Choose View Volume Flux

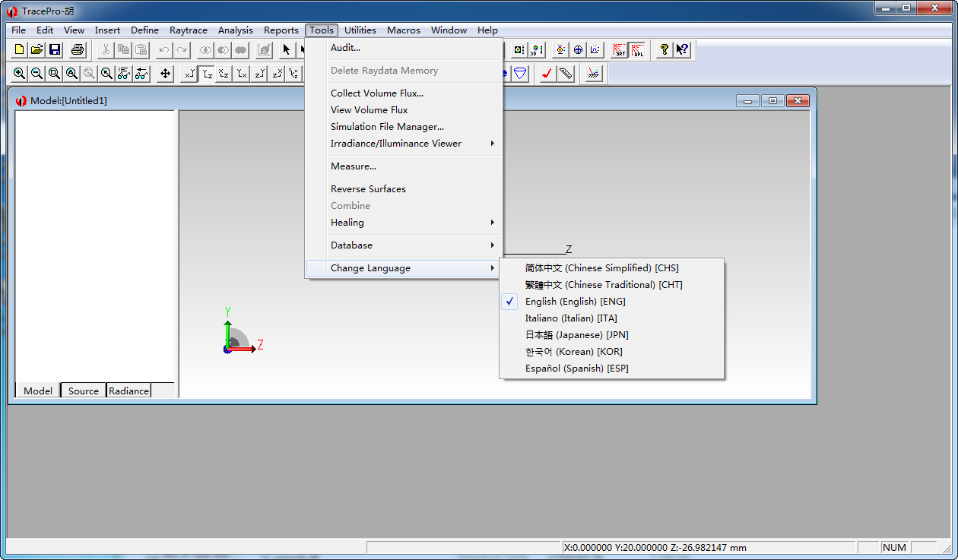(404, 110)
